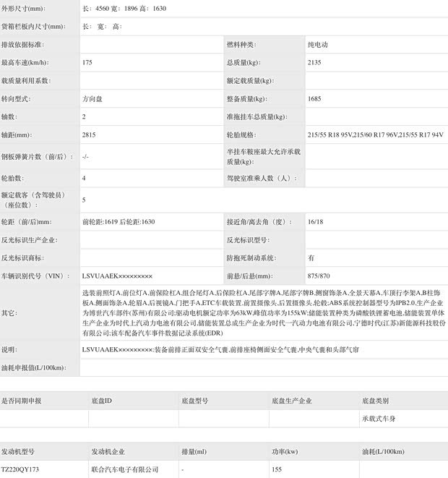This screenshot has width=448, height=478.
Task: Select the VIN value in the 车辆识别代号 row
Action: [x=117, y=276]
